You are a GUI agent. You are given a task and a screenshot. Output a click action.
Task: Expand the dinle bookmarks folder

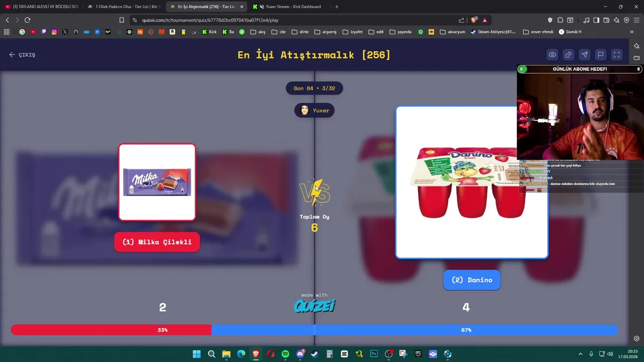[300, 32]
